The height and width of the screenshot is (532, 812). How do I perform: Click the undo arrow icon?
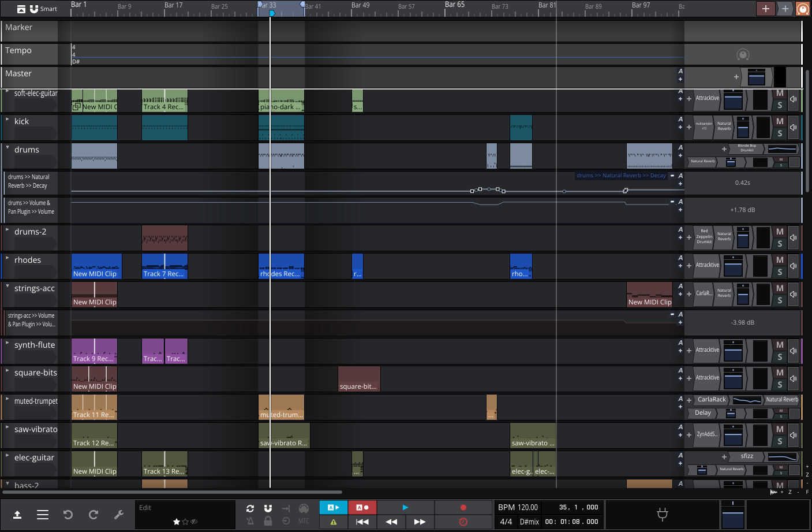pyautogui.click(x=68, y=515)
